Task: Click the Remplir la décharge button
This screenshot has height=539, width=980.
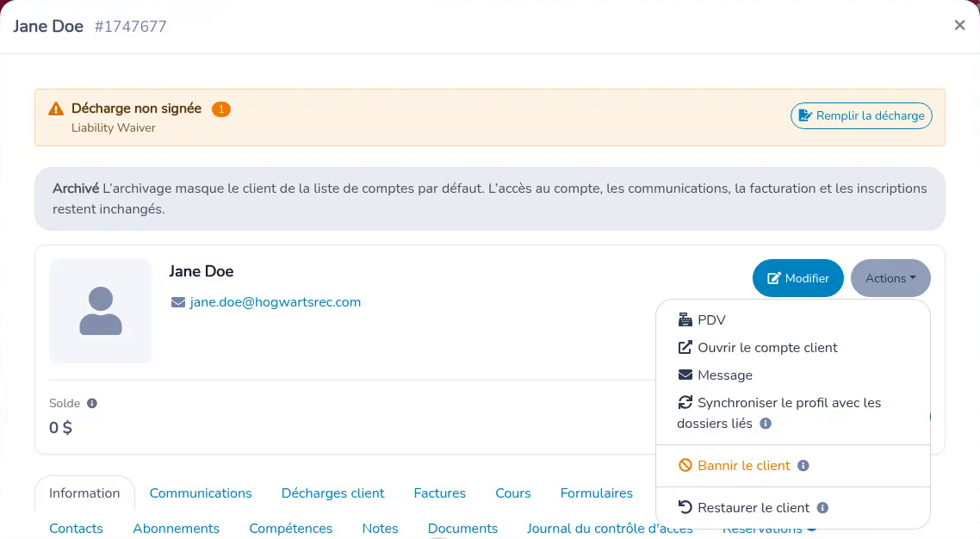Action: [861, 115]
